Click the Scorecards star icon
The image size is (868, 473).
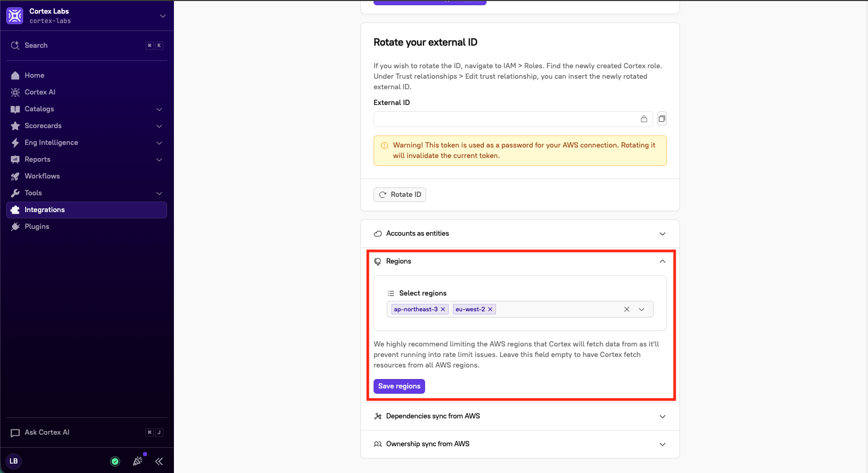click(15, 126)
